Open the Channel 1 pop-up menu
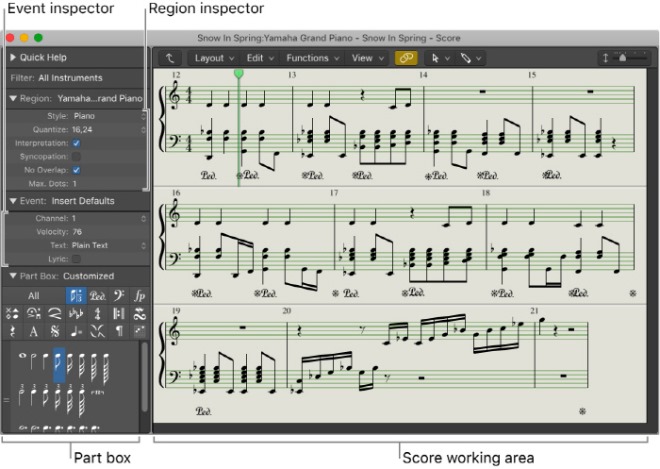 [109, 218]
